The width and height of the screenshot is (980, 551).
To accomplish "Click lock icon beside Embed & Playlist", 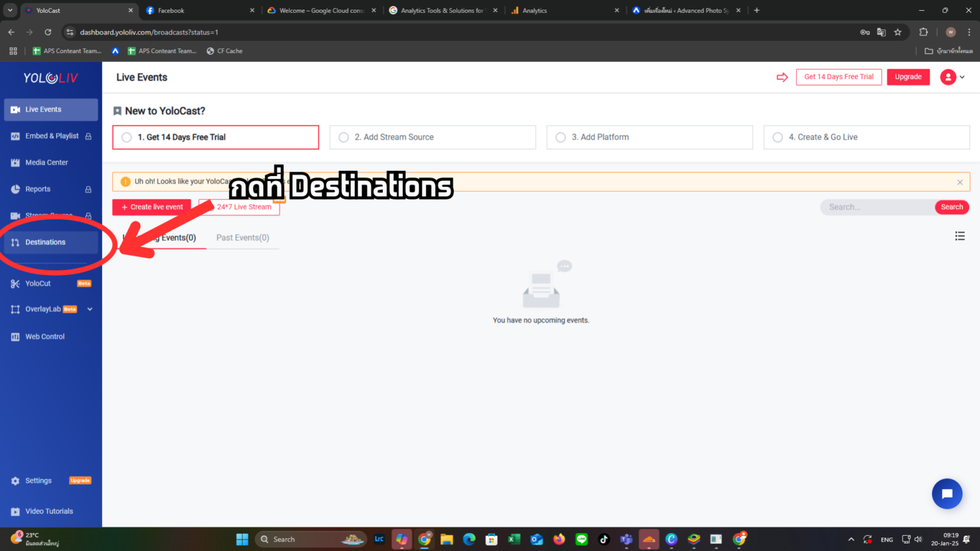I will coord(88,136).
